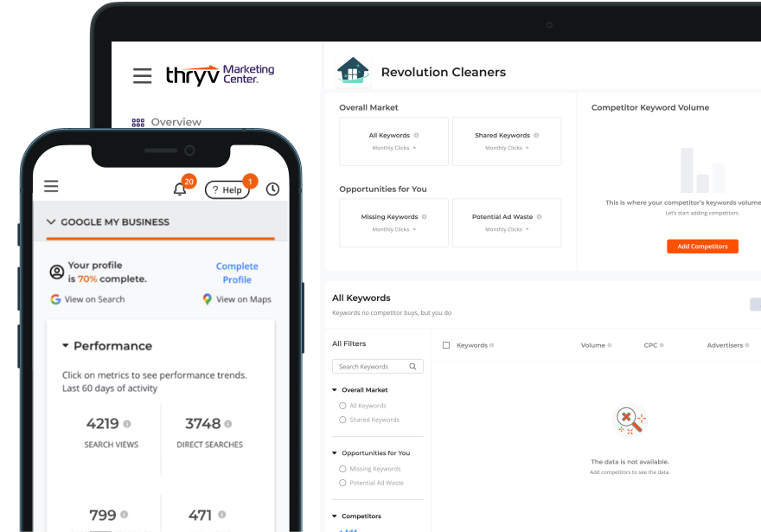Click the Complete Profile link
Image resolution: width=761 pixels, height=532 pixels.
coord(237,272)
